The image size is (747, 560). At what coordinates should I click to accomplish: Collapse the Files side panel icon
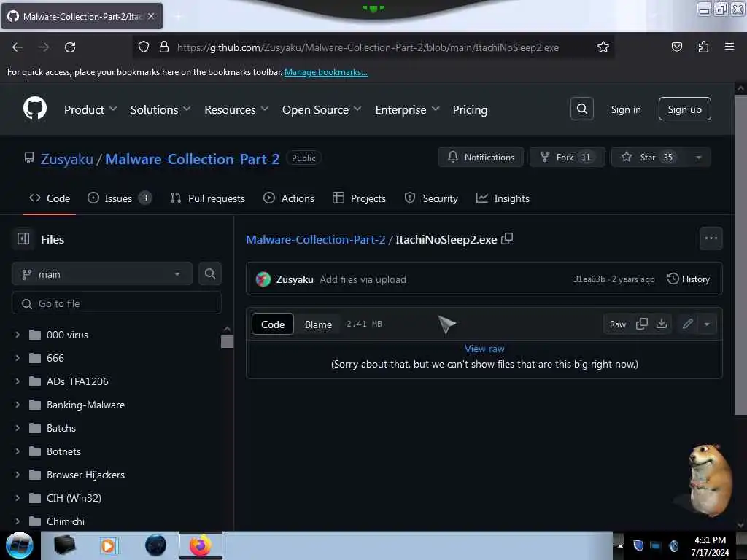point(23,238)
